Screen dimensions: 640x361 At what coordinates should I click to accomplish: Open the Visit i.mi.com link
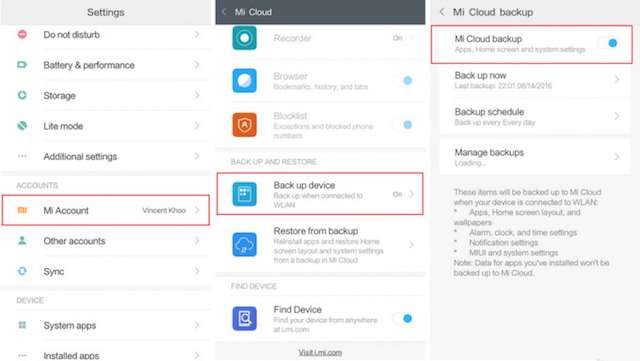[x=320, y=352]
